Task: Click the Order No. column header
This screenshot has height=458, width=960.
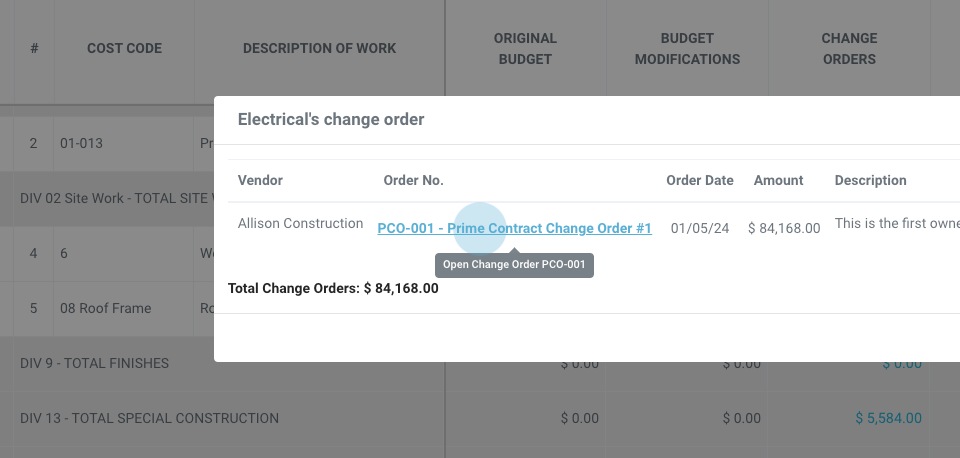Action: click(413, 181)
